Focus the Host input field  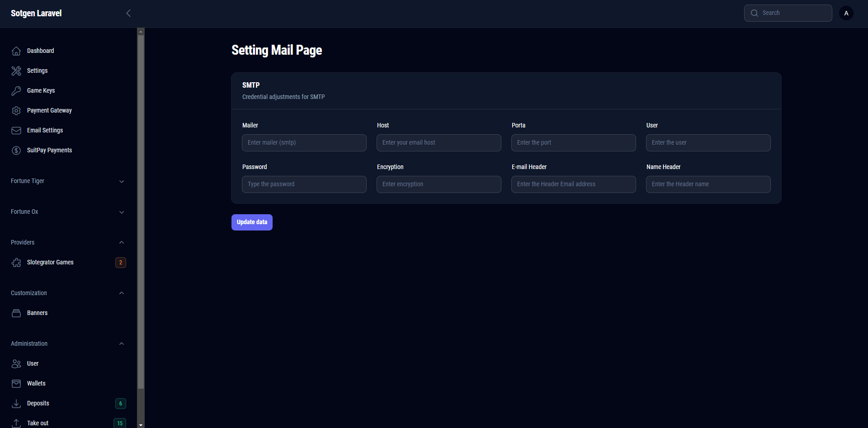pyautogui.click(x=439, y=143)
